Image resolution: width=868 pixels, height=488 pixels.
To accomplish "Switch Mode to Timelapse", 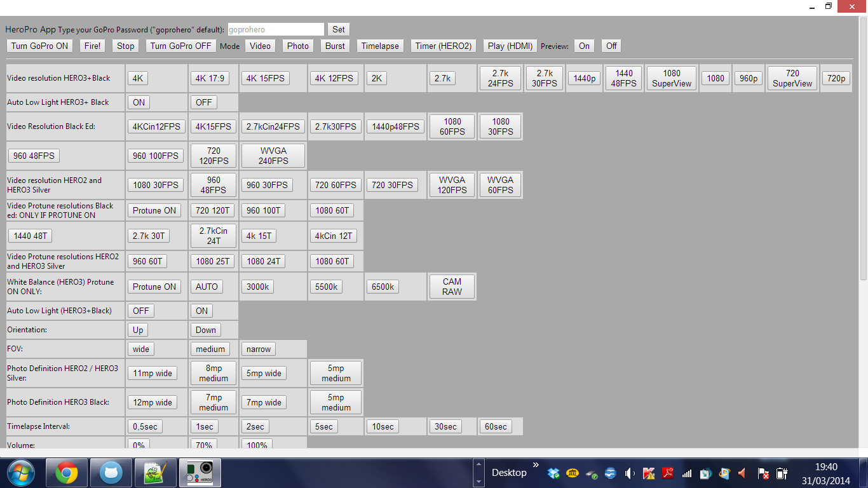I will pos(380,46).
